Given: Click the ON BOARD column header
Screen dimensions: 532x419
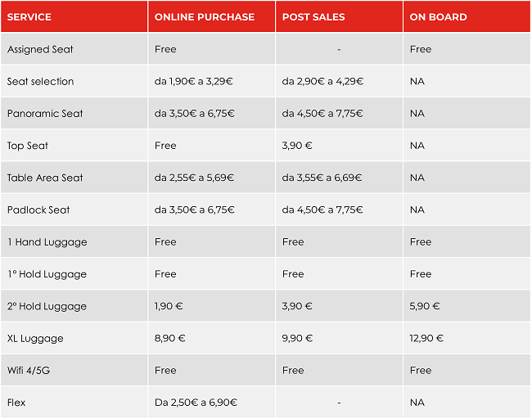Looking at the screenshot, I should pyautogui.click(x=438, y=17).
